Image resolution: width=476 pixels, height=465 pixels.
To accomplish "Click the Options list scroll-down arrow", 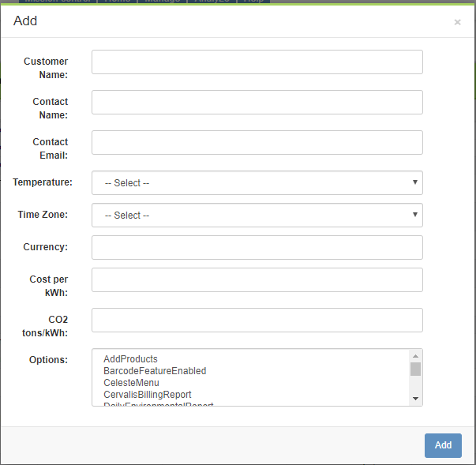I will 415,399.
